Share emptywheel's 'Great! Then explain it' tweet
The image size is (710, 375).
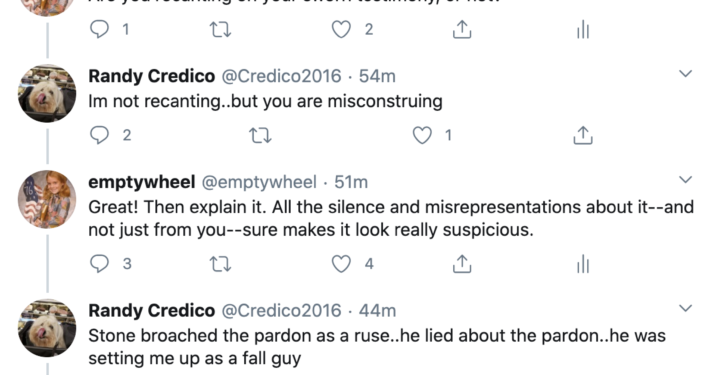point(462,264)
